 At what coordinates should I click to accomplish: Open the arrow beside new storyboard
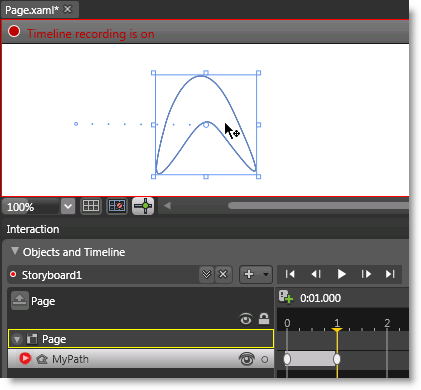pos(266,274)
